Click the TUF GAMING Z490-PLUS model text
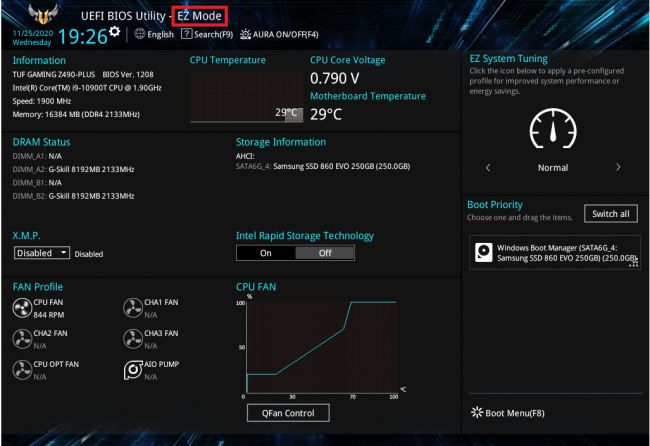This screenshot has width=650, height=446. [x=54, y=75]
